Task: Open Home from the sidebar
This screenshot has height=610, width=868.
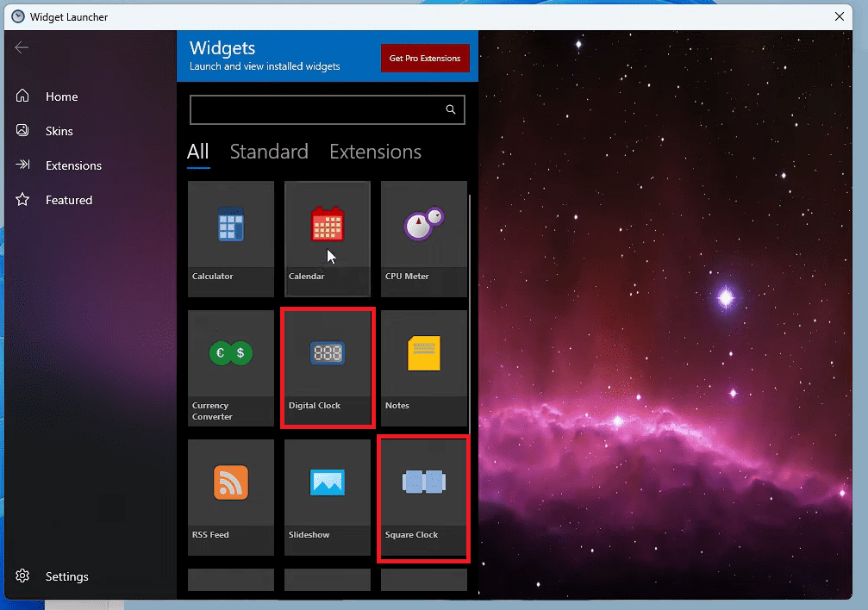Action: coord(59,96)
